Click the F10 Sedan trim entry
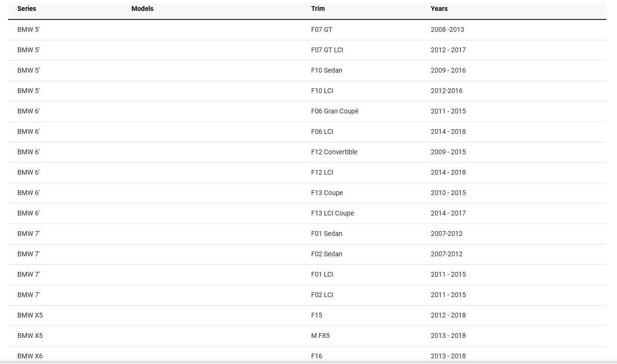Image resolution: width=617 pixels, height=364 pixels. coord(326,70)
